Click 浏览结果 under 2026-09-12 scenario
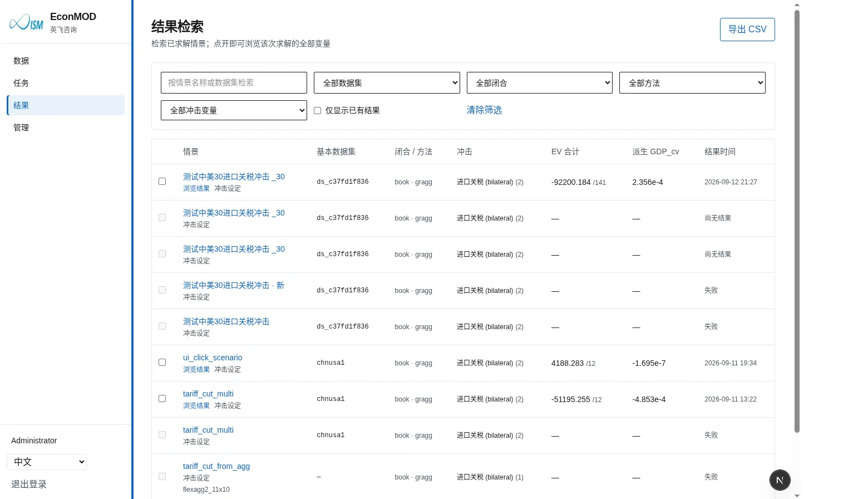This screenshot has height=499, width=868. click(x=196, y=188)
